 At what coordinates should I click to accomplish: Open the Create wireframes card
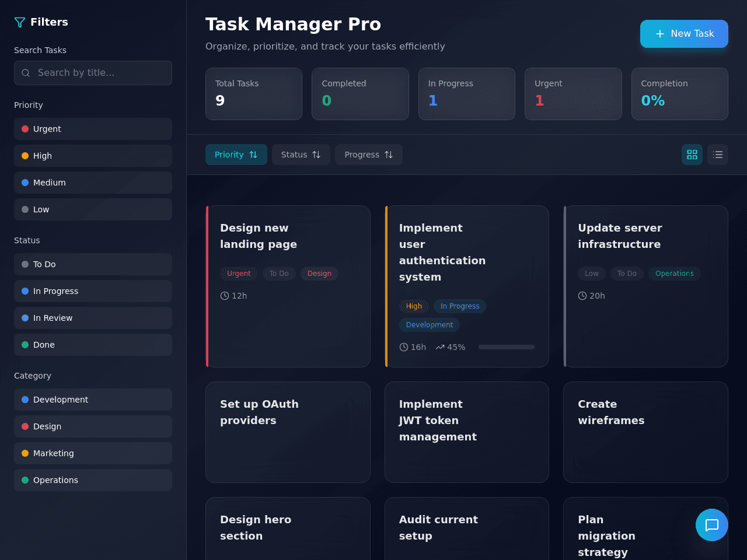point(646,432)
